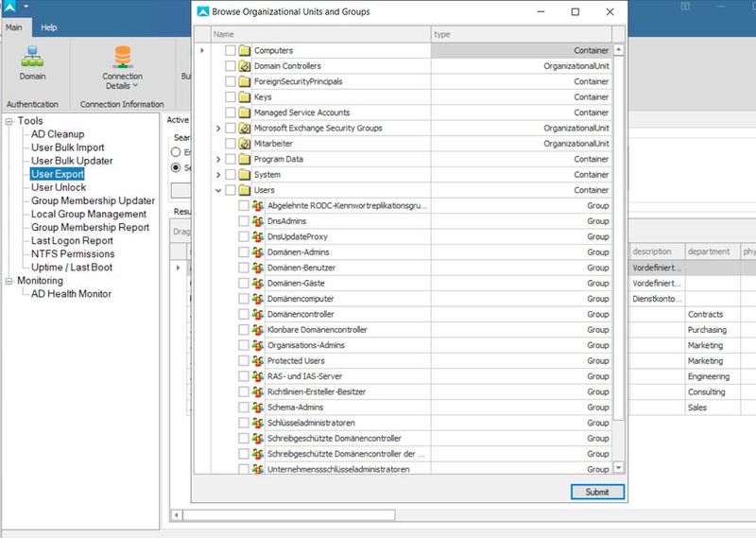
Task: Click the dialog scrollbar down arrow
Action: click(x=619, y=467)
